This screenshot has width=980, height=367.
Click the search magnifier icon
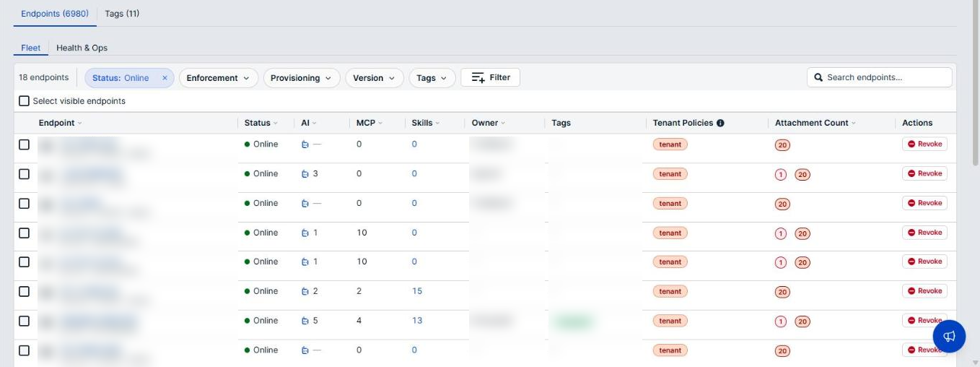pyautogui.click(x=818, y=77)
